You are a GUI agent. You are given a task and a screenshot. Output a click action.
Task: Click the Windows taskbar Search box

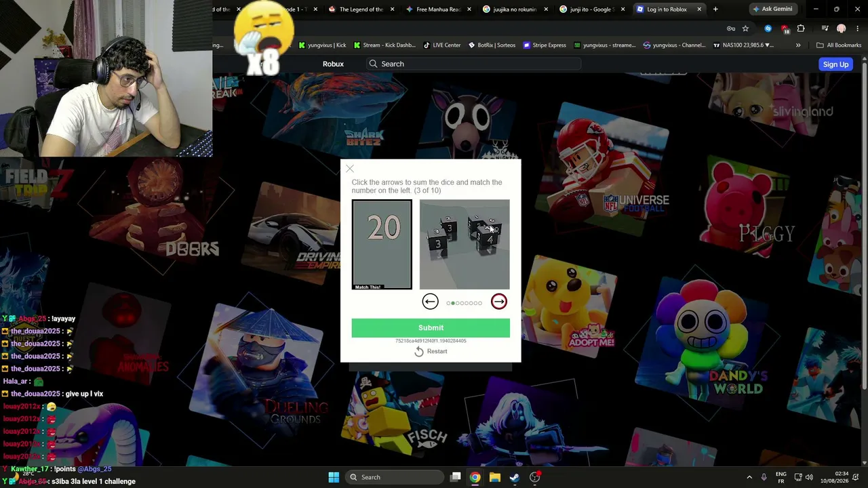(393, 477)
